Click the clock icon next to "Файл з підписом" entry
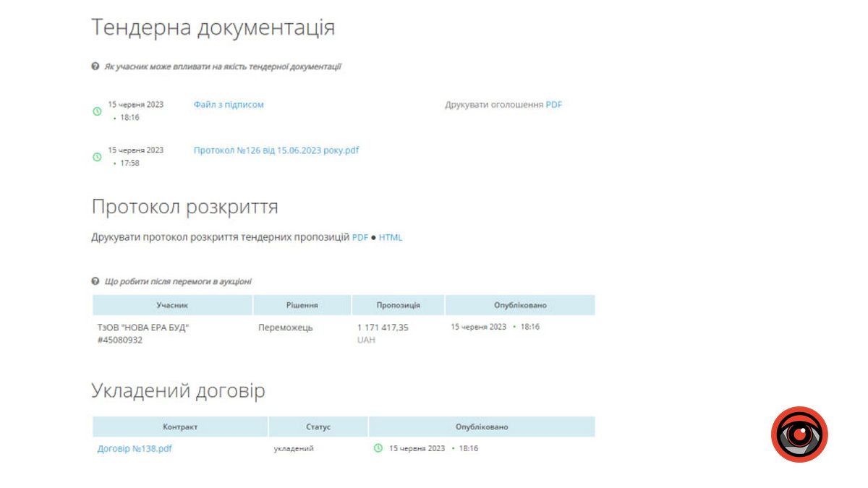 97,112
